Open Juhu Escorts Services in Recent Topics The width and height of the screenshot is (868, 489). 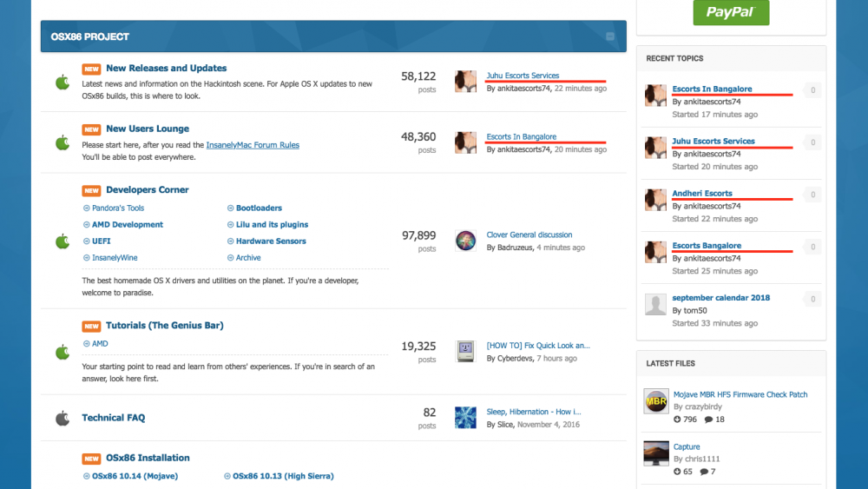(x=713, y=141)
